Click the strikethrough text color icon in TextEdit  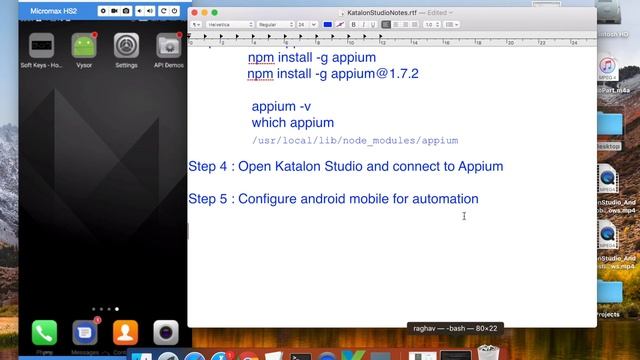click(340, 24)
